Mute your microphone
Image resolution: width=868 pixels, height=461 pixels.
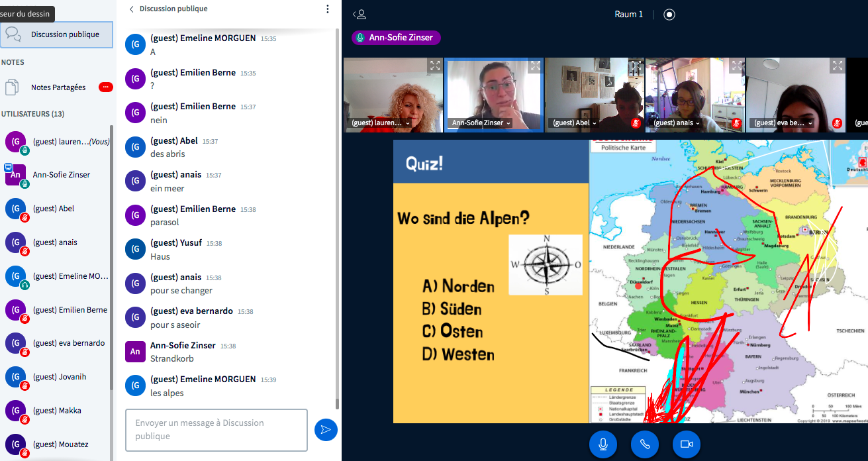click(603, 444)
